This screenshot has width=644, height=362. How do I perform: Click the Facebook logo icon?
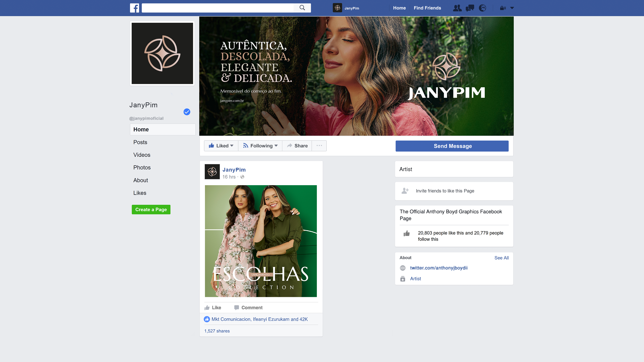(134, 8)
